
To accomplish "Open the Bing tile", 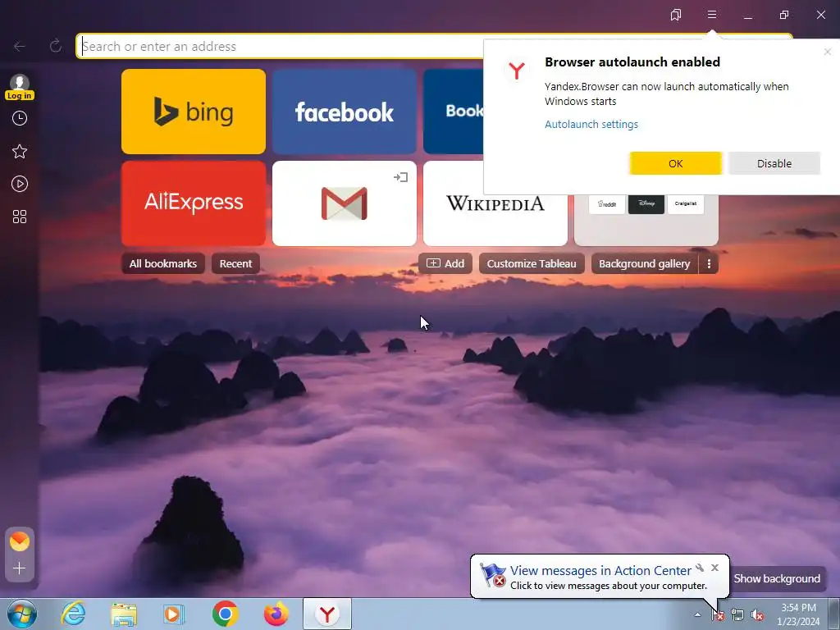I will (194, 112).
